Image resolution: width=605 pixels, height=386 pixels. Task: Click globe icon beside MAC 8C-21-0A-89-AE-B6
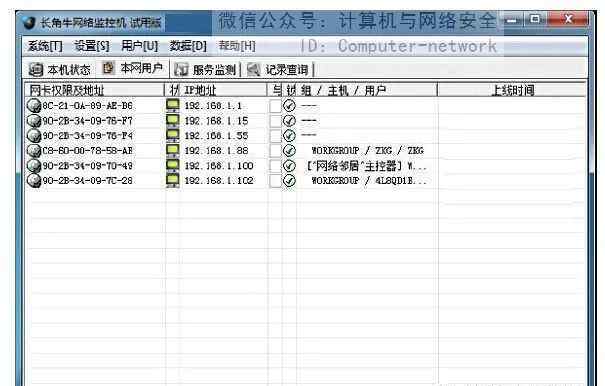[x=34, y=106]
